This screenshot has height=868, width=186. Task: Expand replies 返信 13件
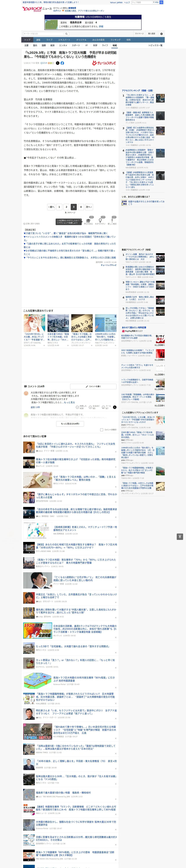pos(35,407)
